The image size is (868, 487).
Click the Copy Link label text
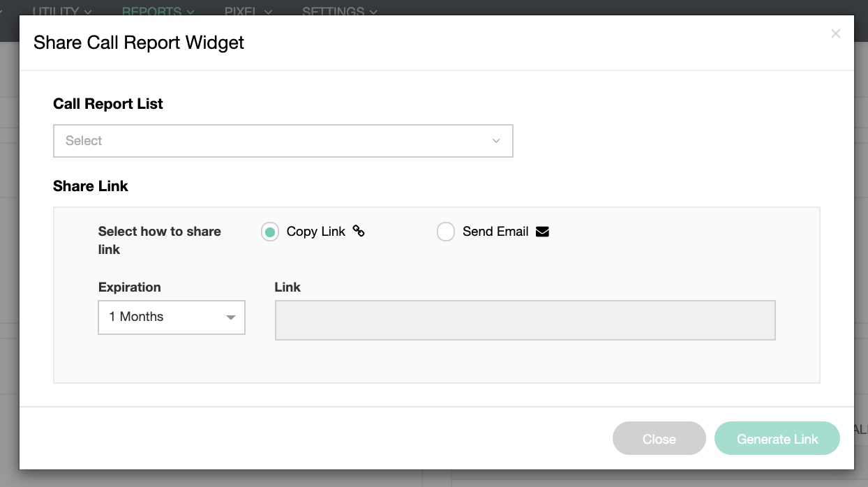(315, 232)
